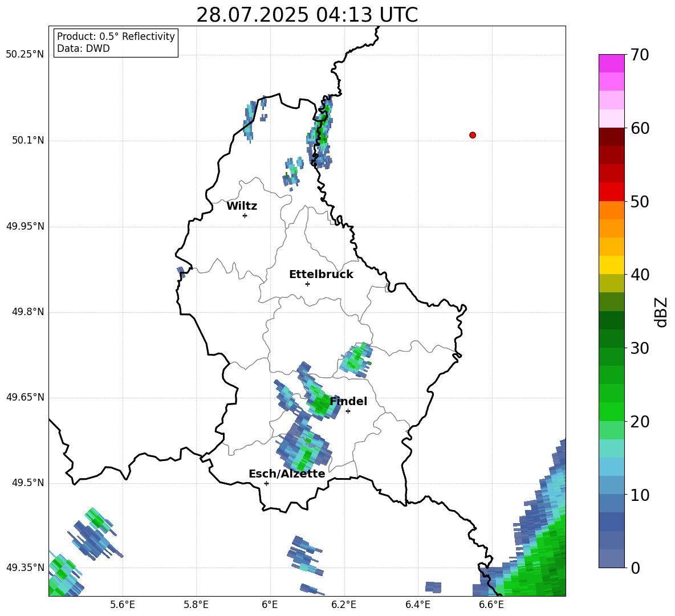Click the 49.8°N latitude label
Viewport: 675px width, 616px height.
[x=29, y=312]
